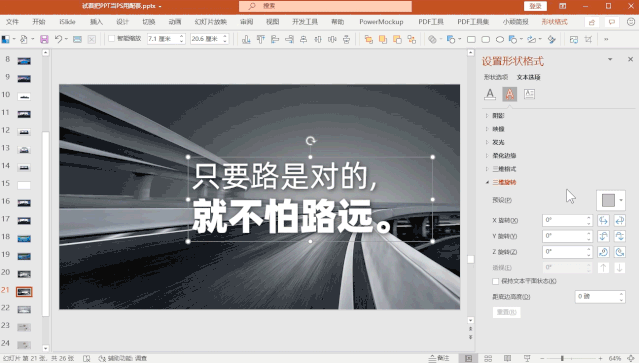This screenshot has height=363, width=639.
Task: Open the PowerMockup ribbon tab
Action: [381, 22]
